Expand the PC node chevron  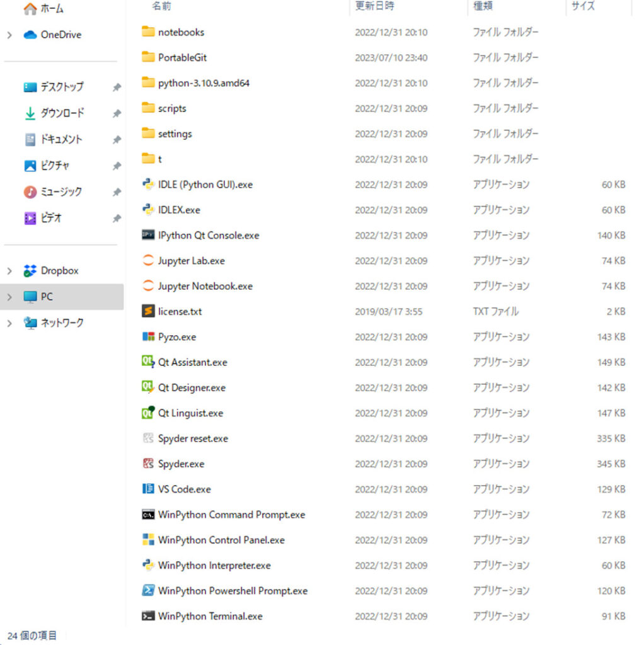pos(9,297)
